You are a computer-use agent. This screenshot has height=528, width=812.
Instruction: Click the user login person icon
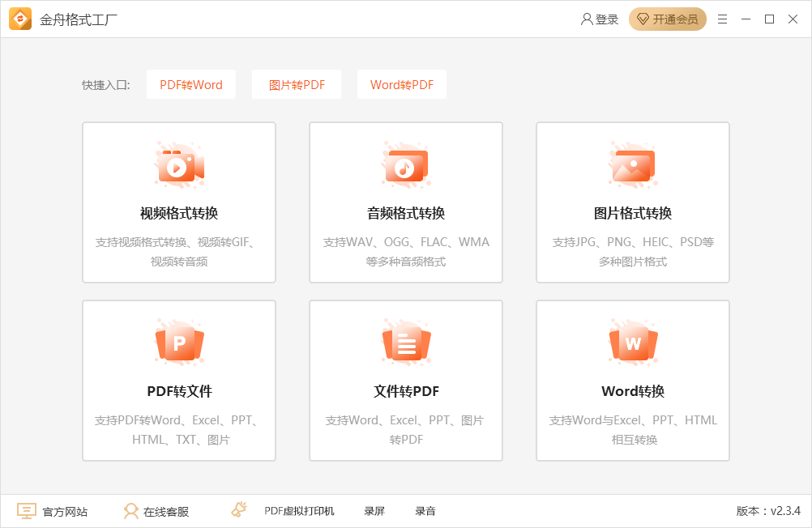(x=586, y=19)
